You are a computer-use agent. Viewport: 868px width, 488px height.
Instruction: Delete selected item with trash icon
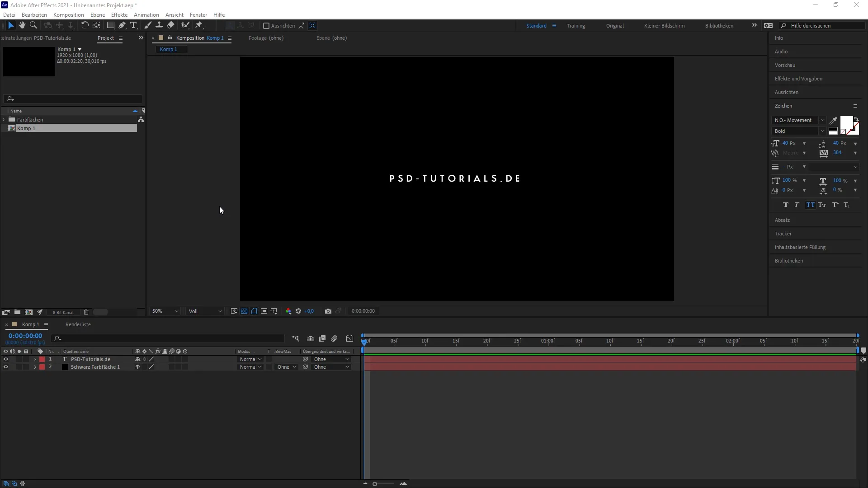click(86, 312)
